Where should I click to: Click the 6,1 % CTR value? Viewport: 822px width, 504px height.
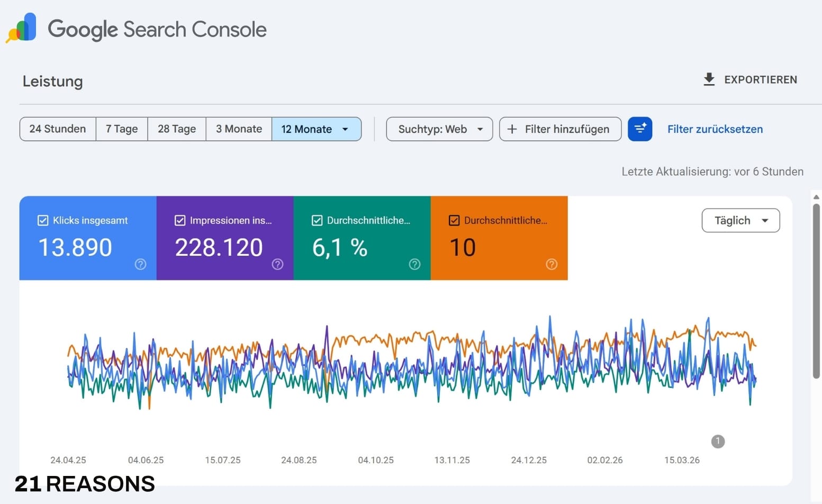pyautogui.click(x=340, y=247)
